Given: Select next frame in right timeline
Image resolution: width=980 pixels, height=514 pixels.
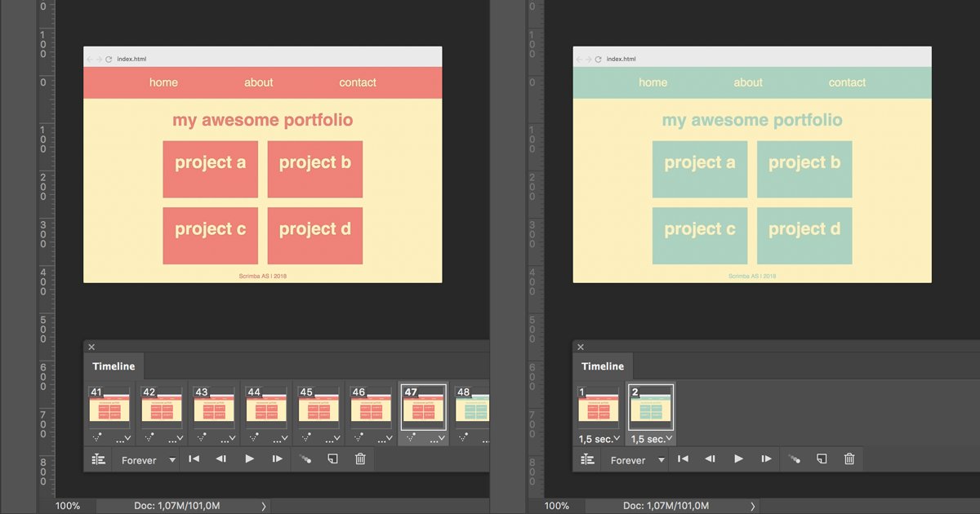Looking at the screenshot, I should (767, 459).
